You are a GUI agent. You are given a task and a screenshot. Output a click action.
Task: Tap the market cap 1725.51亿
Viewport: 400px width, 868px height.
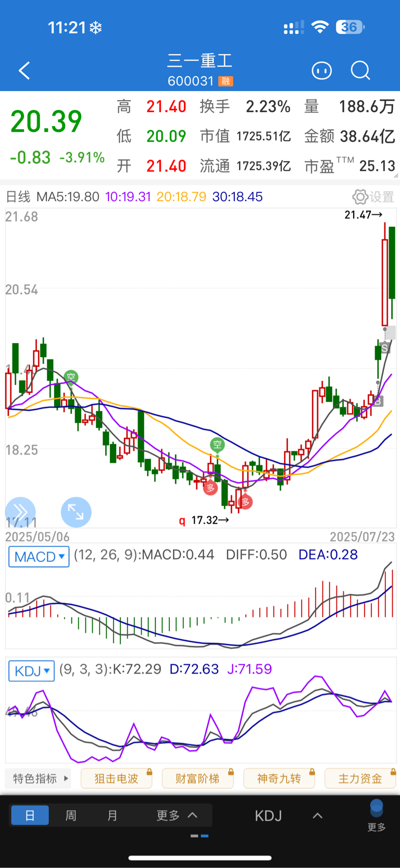tap(264, 136)
